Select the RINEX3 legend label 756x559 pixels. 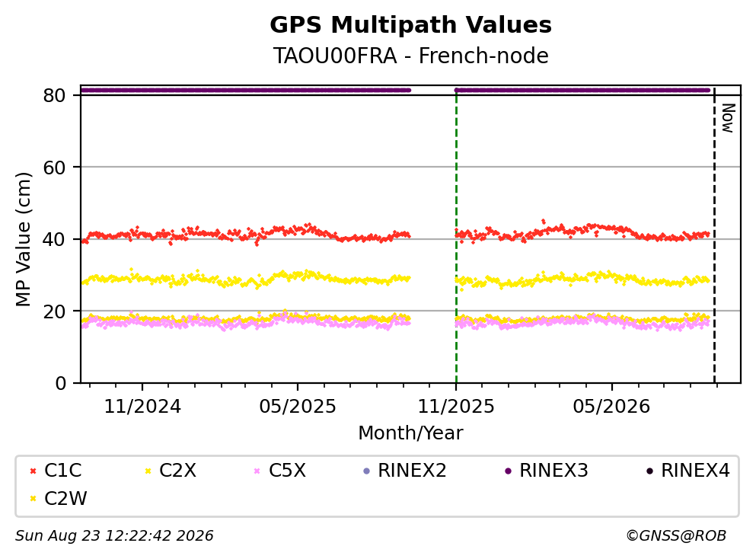pos(553,471)
